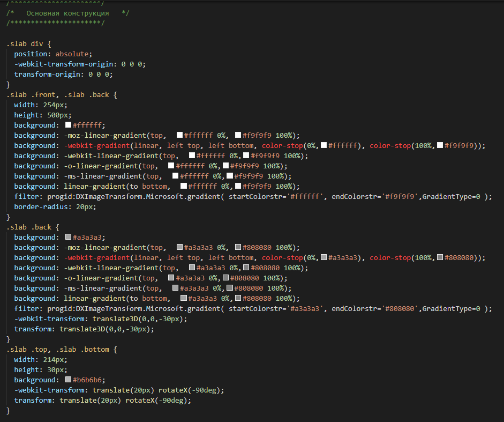
Task: Click startColorstr='#ffffff' in the filter line
Action: 275,196
